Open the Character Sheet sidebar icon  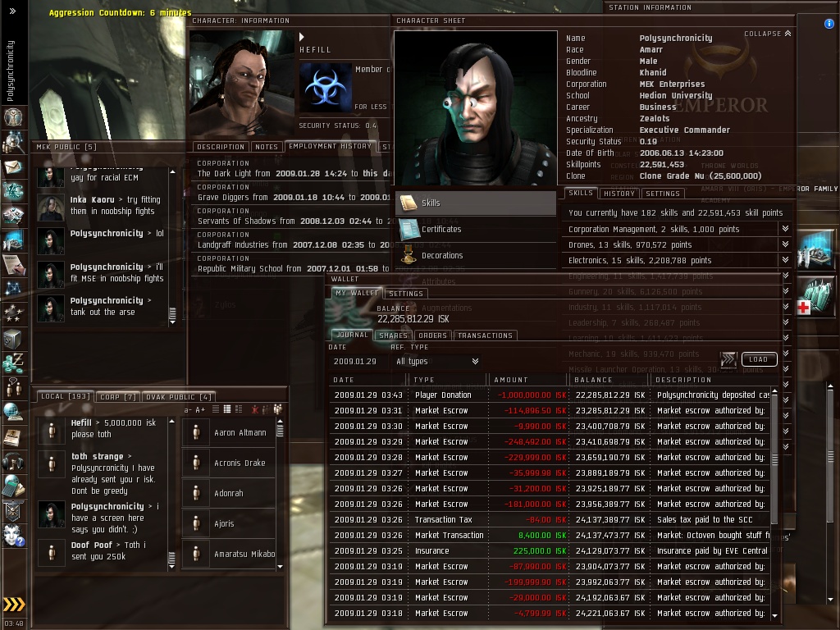point(13,116)
